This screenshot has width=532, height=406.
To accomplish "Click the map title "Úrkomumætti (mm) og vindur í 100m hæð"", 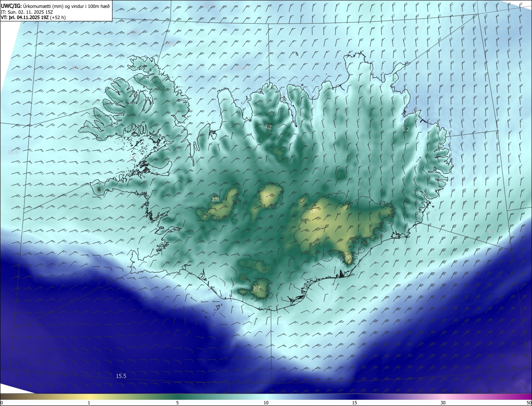I will click(66, 6).
